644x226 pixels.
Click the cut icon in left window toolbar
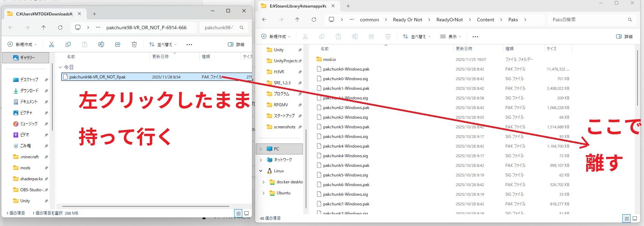pyautogui.click(x=52, y=44)
